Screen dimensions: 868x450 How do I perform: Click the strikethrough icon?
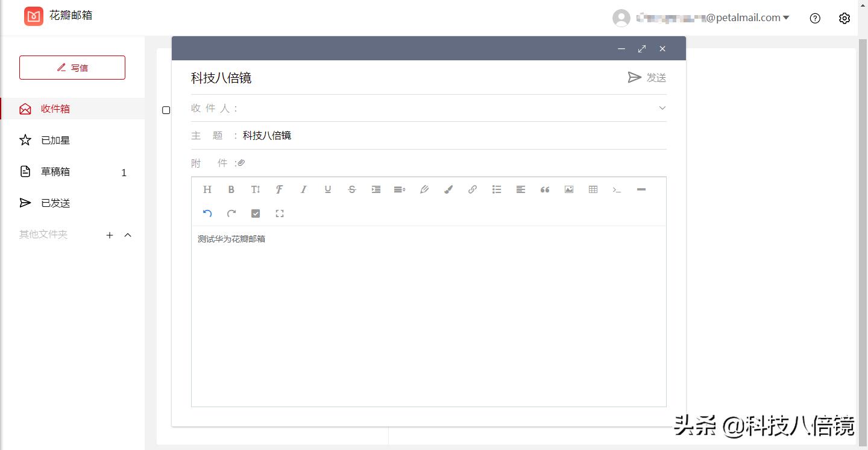[x=352, y=189]
